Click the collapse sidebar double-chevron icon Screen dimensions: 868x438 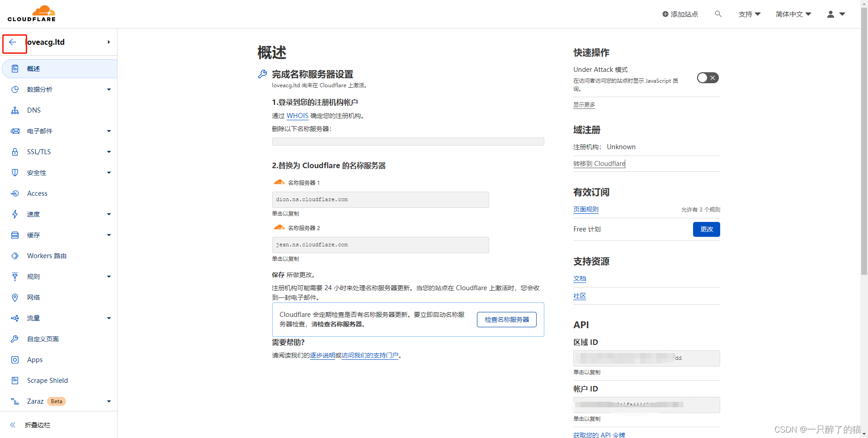pyautogui.click(x=13, y=425)
